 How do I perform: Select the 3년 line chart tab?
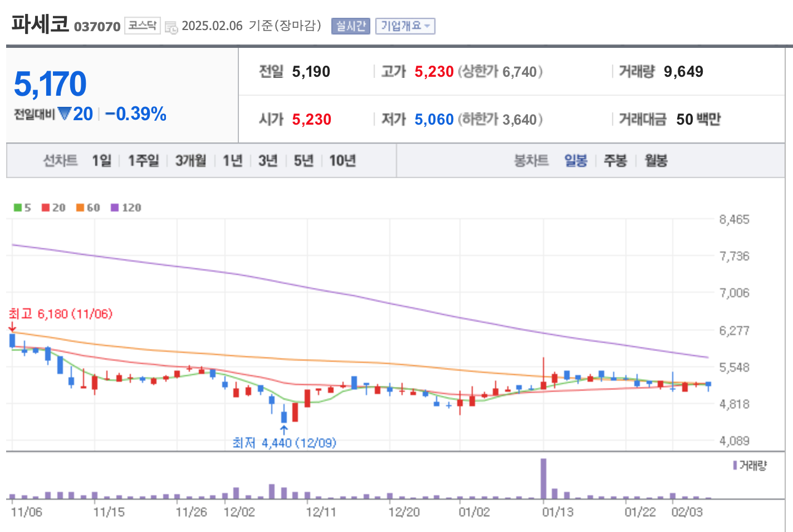pos(268,161)
